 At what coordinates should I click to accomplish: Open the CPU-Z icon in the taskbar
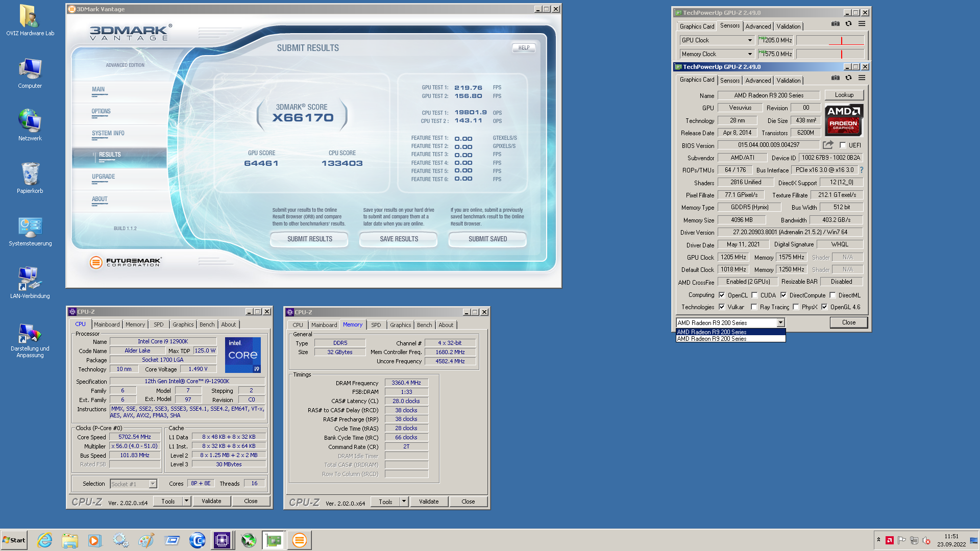(222, 540)
